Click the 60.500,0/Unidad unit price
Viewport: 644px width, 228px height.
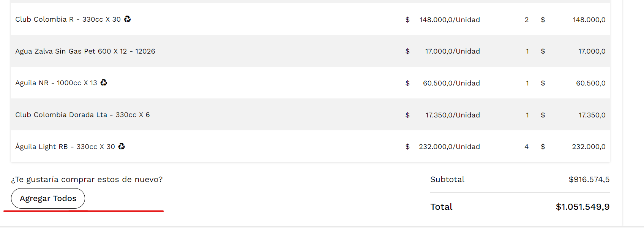(x=451, y=83)
